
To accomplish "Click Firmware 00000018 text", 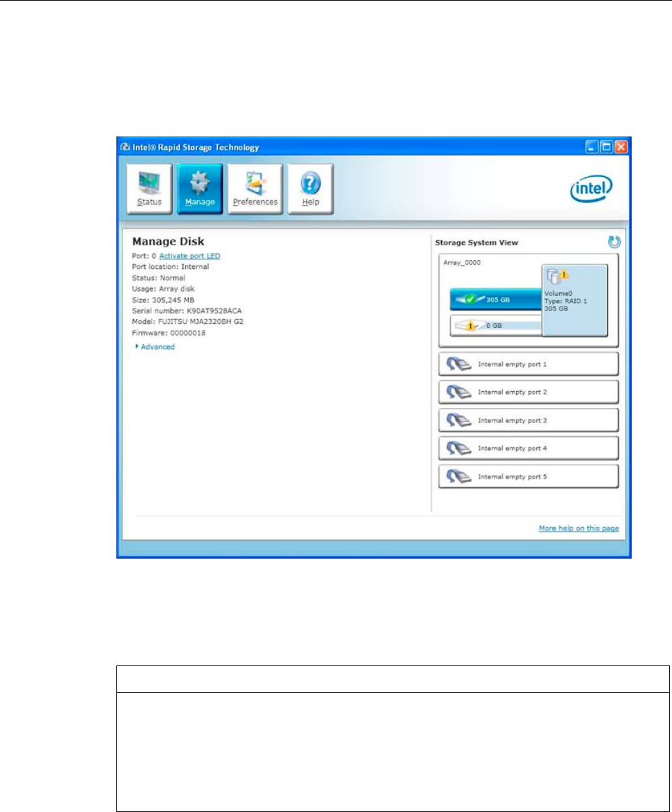I will [x=169, y=332].
